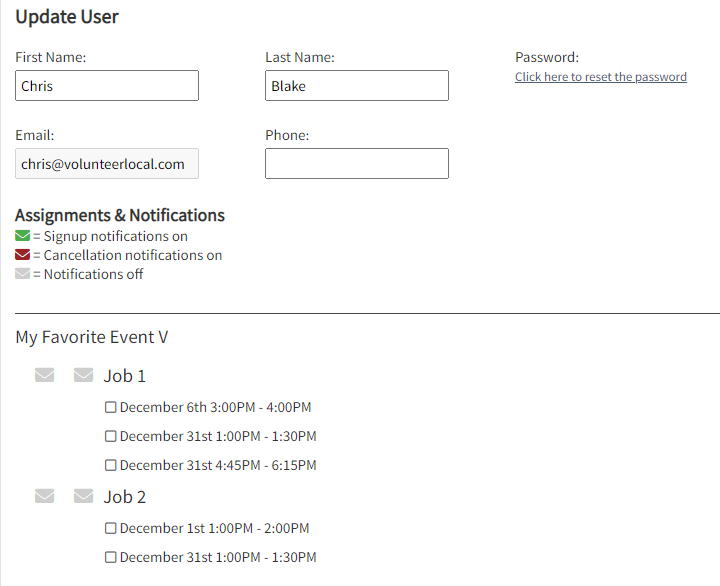Click the My Favorite Event V title

pyautogui.click(x=92, y=337)
